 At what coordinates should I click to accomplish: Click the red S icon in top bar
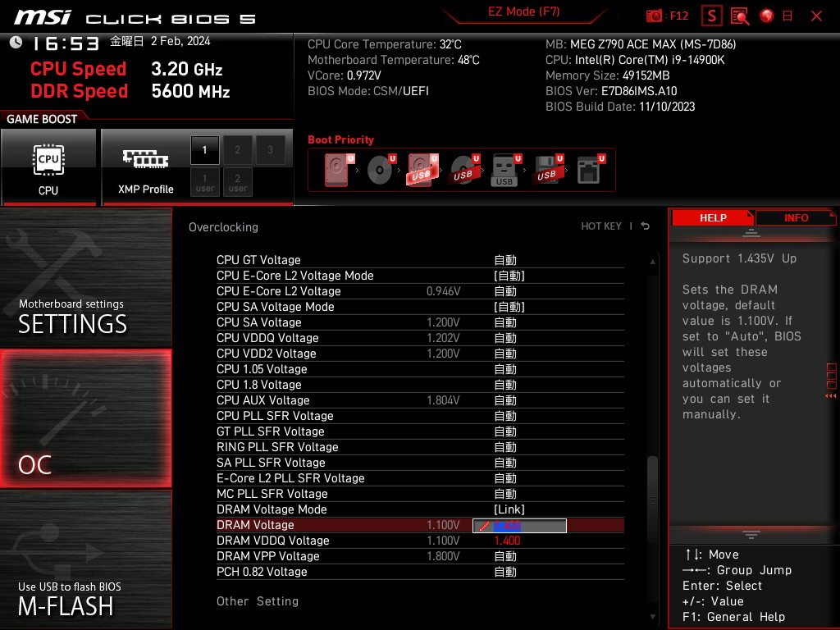pyautogui.click(x=711, y=16)
